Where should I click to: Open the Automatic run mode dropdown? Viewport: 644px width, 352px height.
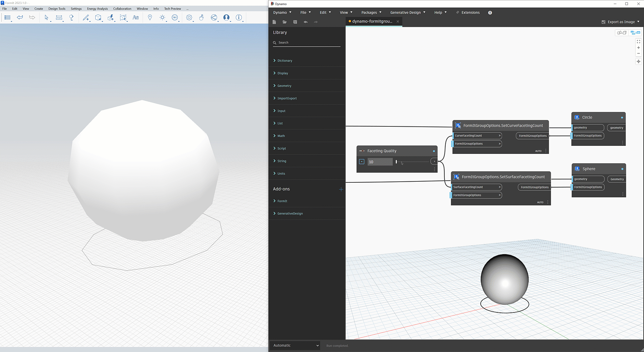pyautogui.click(x=296, y=345)
